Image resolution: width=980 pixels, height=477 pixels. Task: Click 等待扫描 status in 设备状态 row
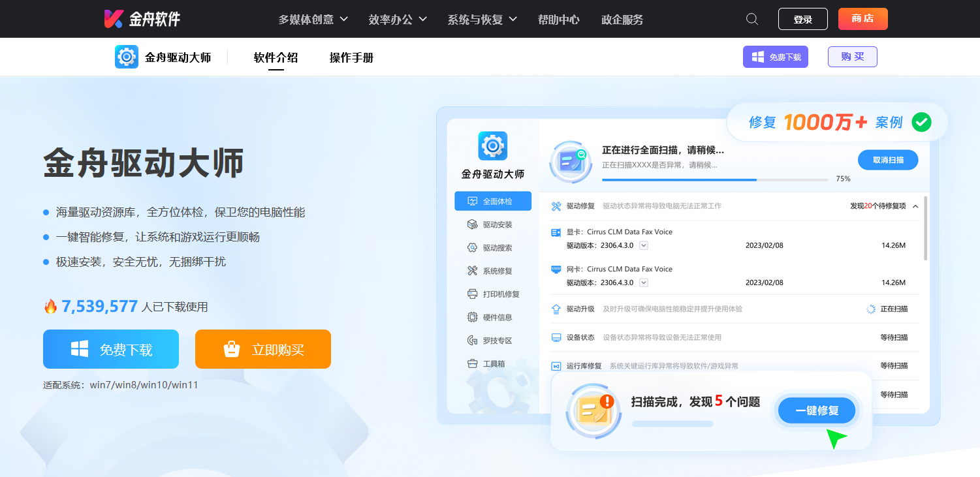(894, 337)
